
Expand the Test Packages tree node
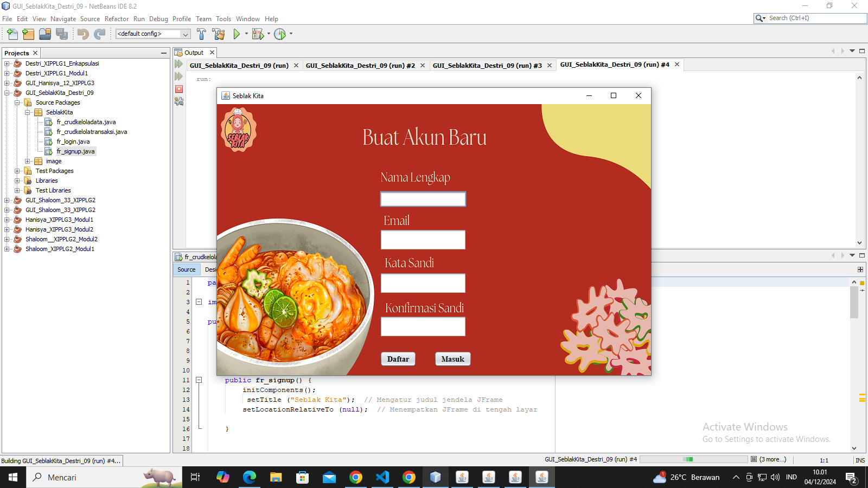point(17,171)
